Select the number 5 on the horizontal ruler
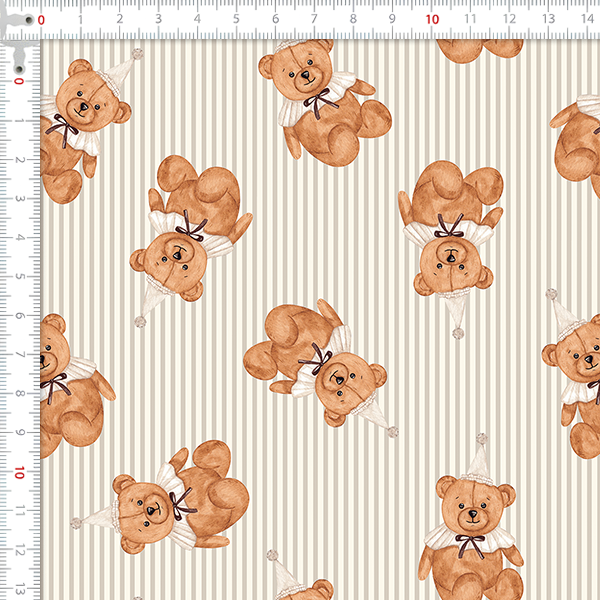The height and width of the screenshot is (600, 600). point(236,19)
